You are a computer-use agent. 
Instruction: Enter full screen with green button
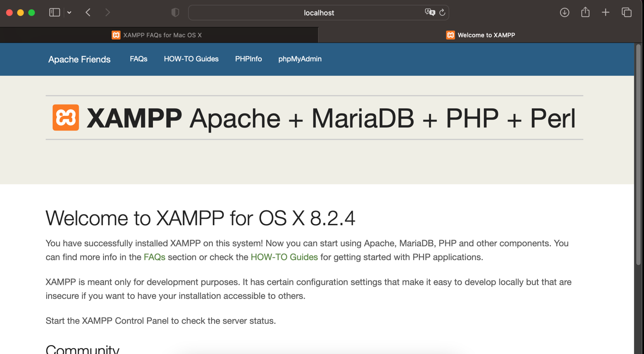click(32, 13)
